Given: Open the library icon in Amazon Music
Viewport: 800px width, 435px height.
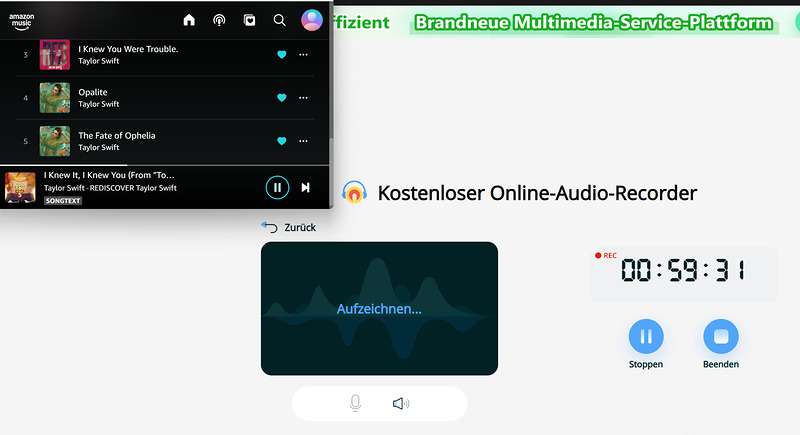Looking at the screenshot, I should [249, 20].
